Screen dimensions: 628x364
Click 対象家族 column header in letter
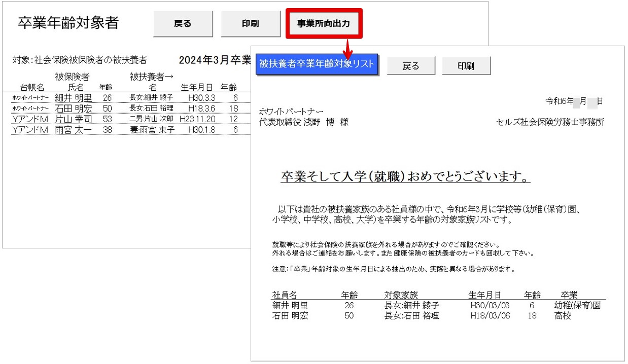click(x=401, y=295)
